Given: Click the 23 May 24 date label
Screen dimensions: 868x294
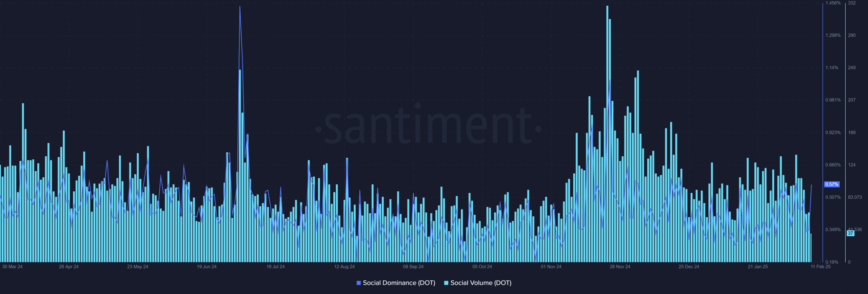Looking at the screenshot, I should [138, 267].
